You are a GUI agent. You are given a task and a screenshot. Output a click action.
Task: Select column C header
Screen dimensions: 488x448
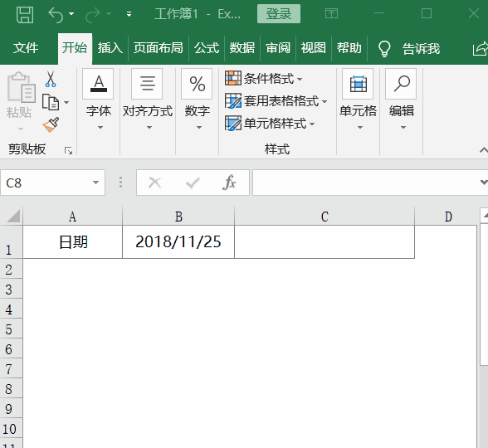point(325,217)
